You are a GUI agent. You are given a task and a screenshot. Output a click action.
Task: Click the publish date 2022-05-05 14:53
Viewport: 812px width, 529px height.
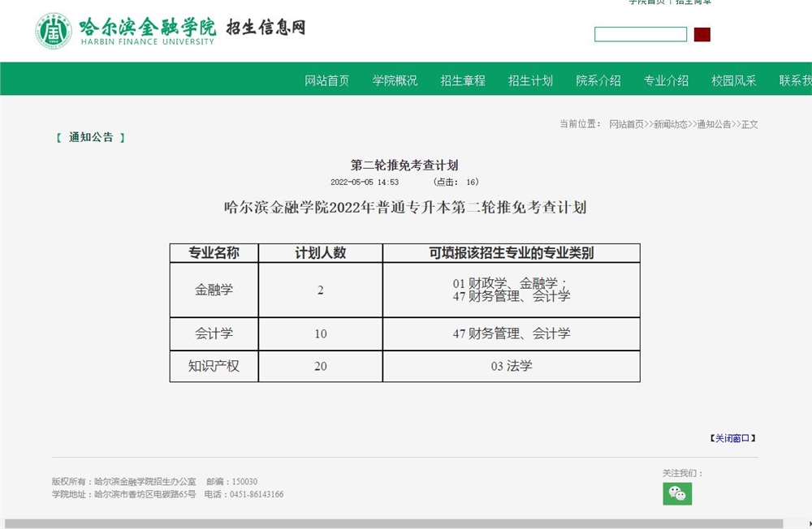(x=365, y=183)
